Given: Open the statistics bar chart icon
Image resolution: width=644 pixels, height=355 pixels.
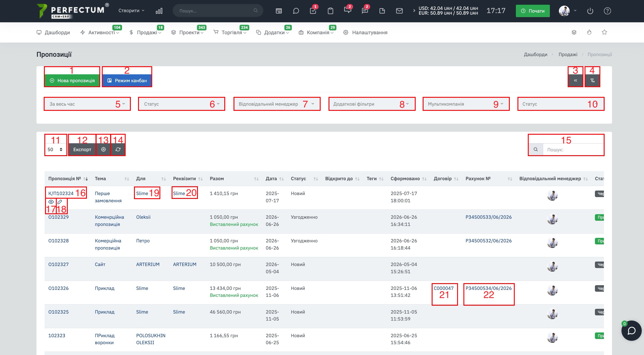Looking at the screenshot, I should tap(159, 11).
